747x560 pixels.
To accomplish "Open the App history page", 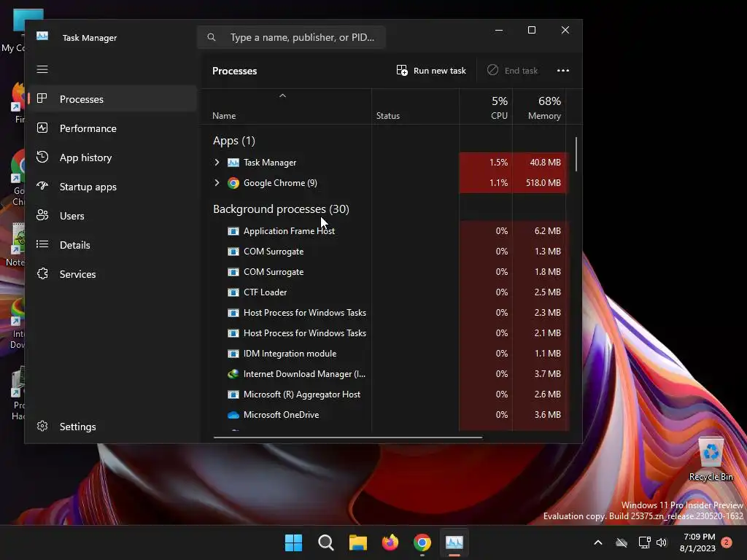I will (x=112, y=157).
